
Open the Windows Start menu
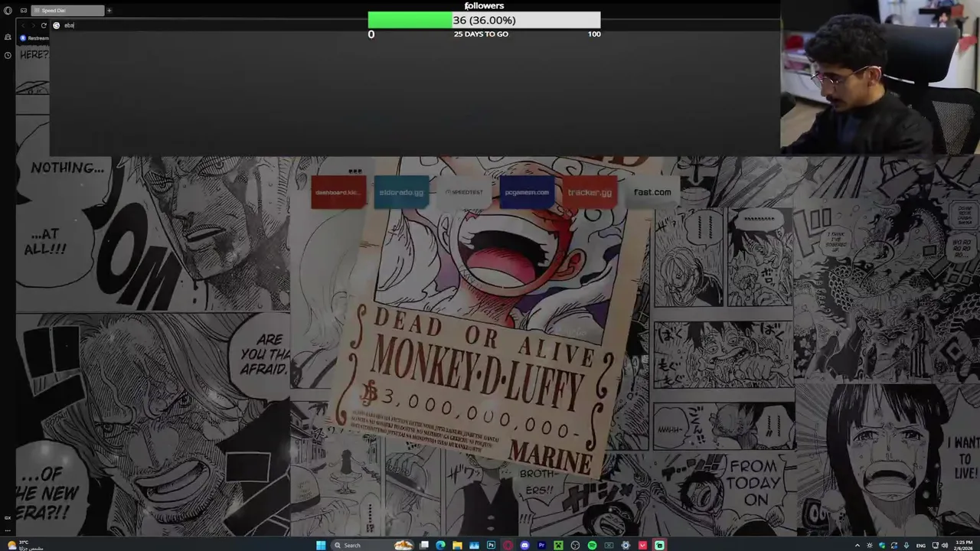tap(321, 545)
